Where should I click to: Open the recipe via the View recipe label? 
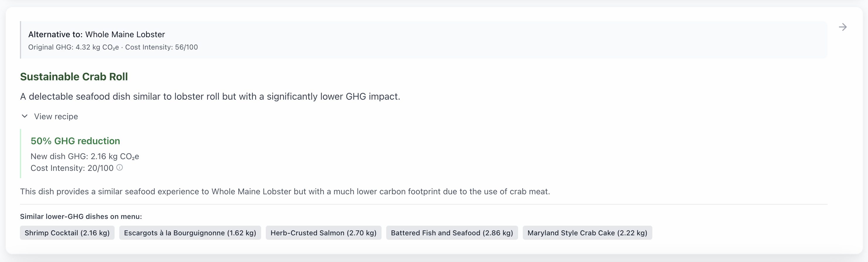pyautogui.click(x=56, y=116)
